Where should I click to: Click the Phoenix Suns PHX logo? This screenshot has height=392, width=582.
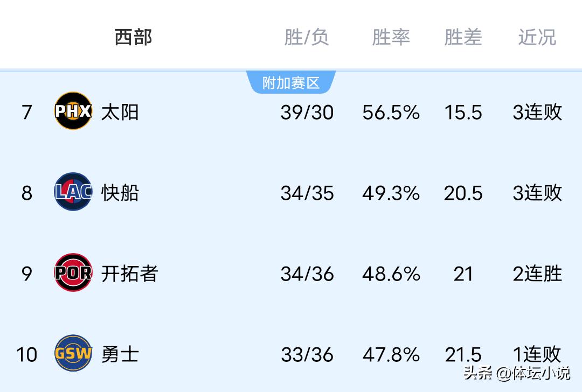coord(73,111)
